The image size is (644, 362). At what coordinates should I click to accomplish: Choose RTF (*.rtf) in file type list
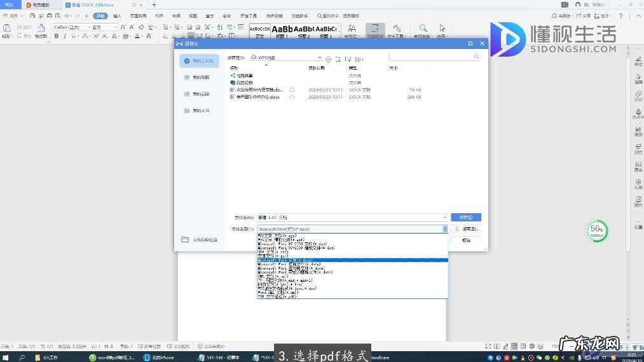point(352,253)
